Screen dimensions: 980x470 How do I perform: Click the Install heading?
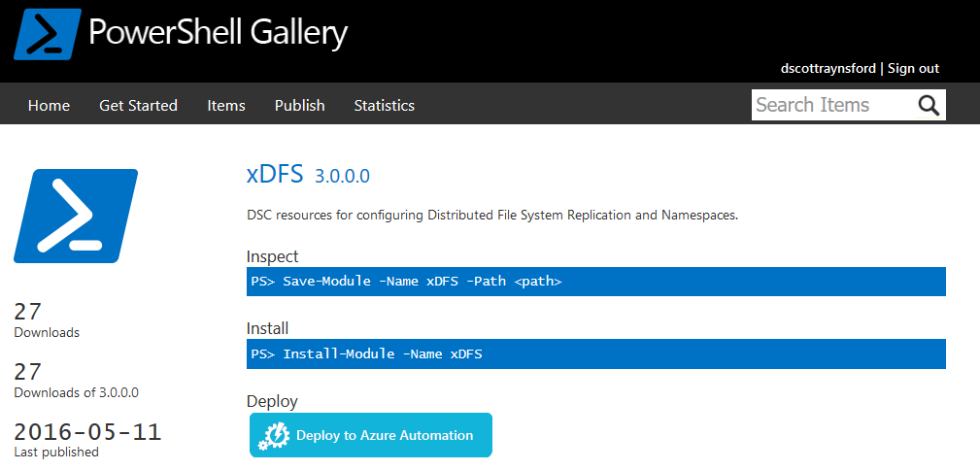pos(267,328)
